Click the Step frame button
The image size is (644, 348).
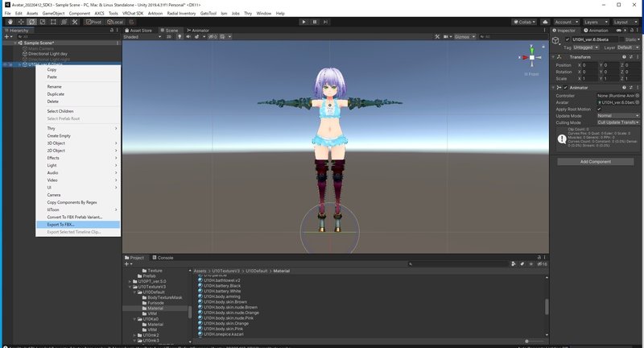(325, 22)
